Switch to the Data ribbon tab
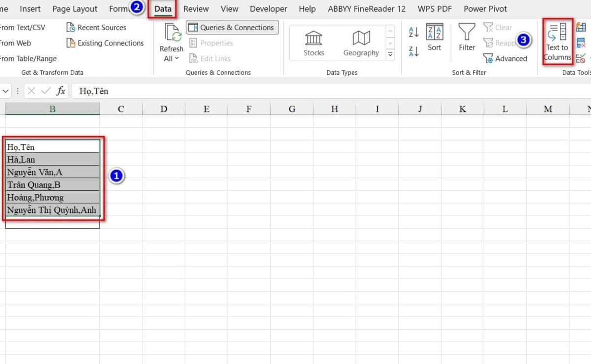 tap(163, 8)
